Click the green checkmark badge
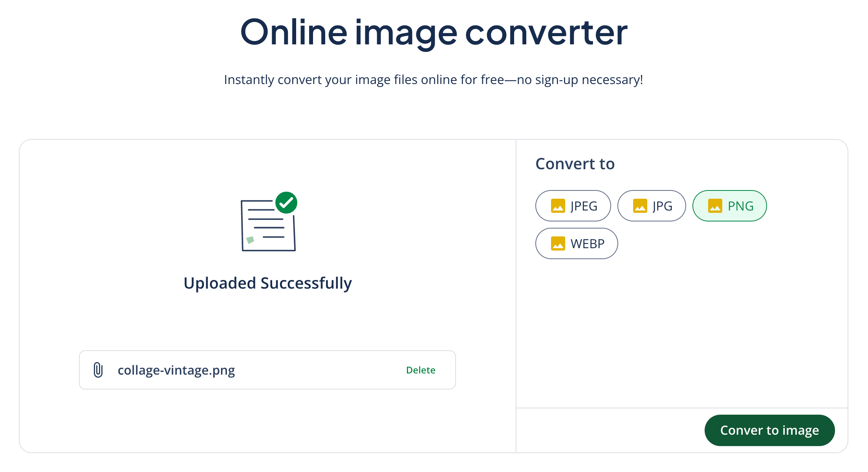The width and height of the screenshot is (868, 472). point(286,203)
